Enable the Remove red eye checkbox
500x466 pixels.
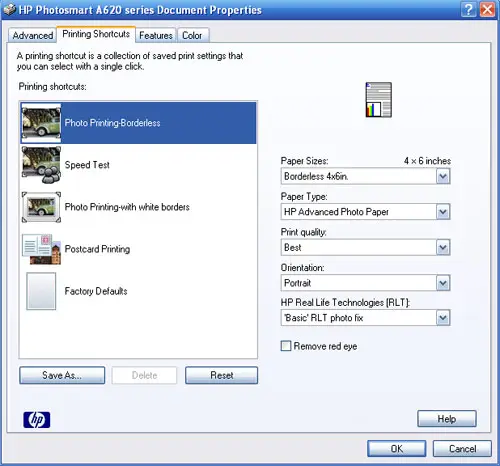click(286, 346)
